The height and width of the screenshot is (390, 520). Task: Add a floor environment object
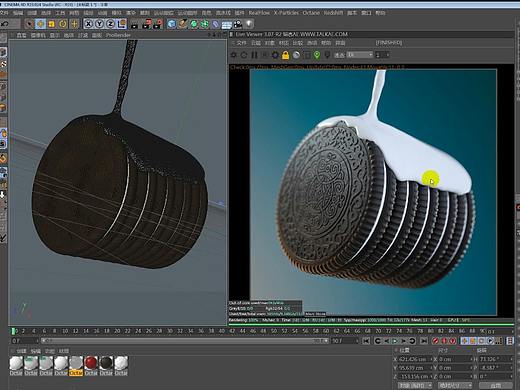point(227,25)
